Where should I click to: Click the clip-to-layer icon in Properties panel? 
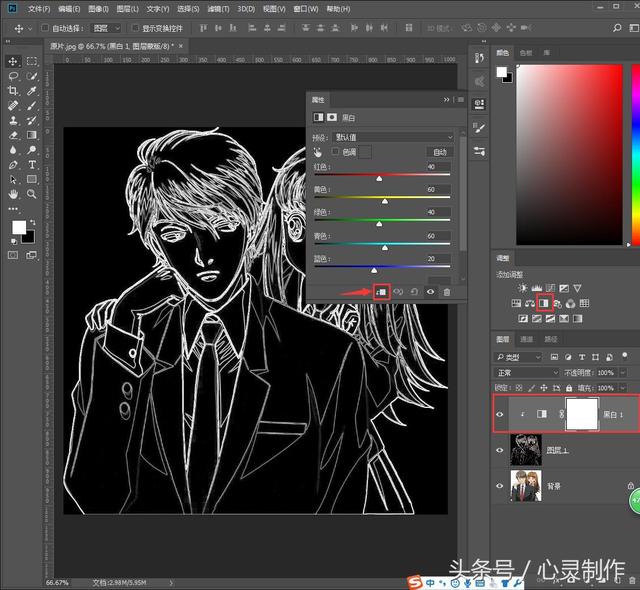tap(382, 292)
